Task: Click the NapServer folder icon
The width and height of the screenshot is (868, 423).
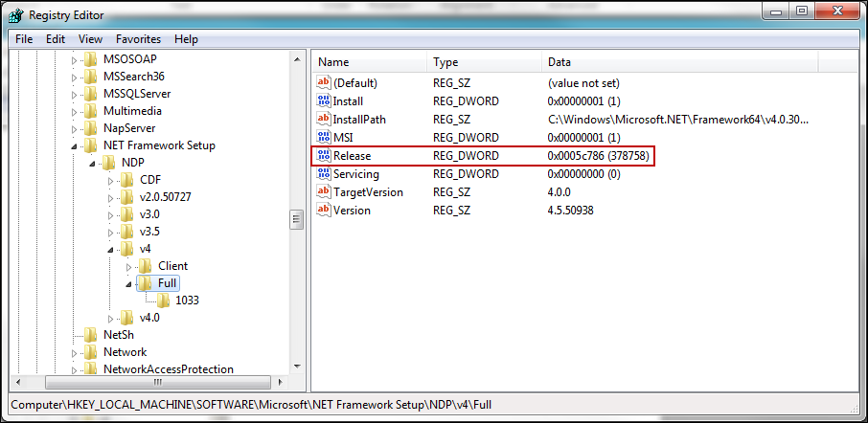Action: (91, 128)
